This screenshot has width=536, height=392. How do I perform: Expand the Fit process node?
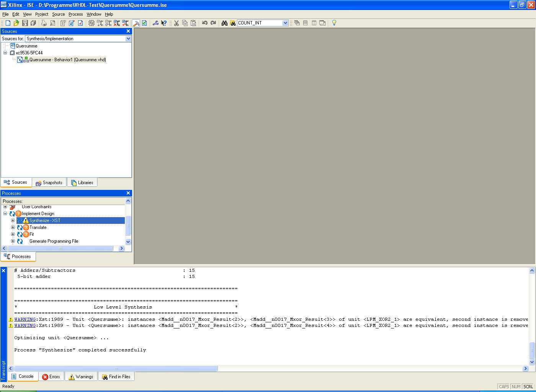click(x=13, y=234)
